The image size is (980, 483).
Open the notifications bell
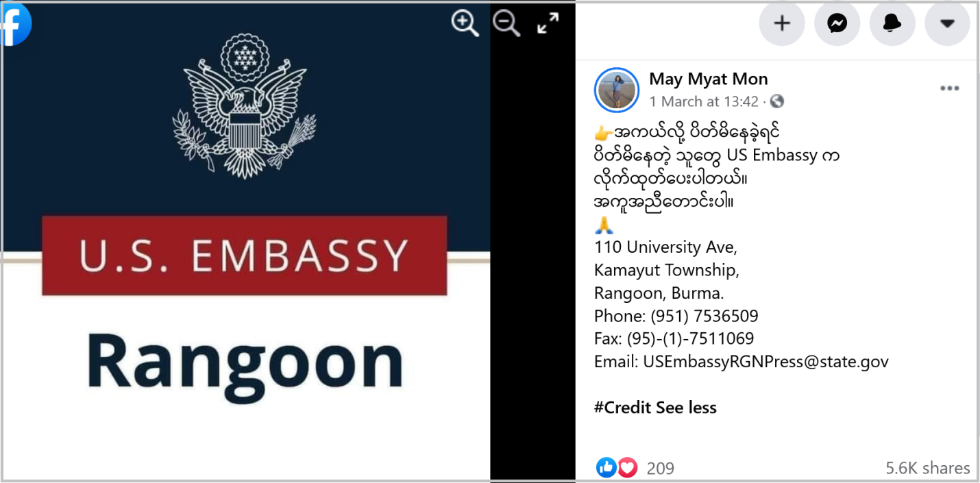pos(892,23)
